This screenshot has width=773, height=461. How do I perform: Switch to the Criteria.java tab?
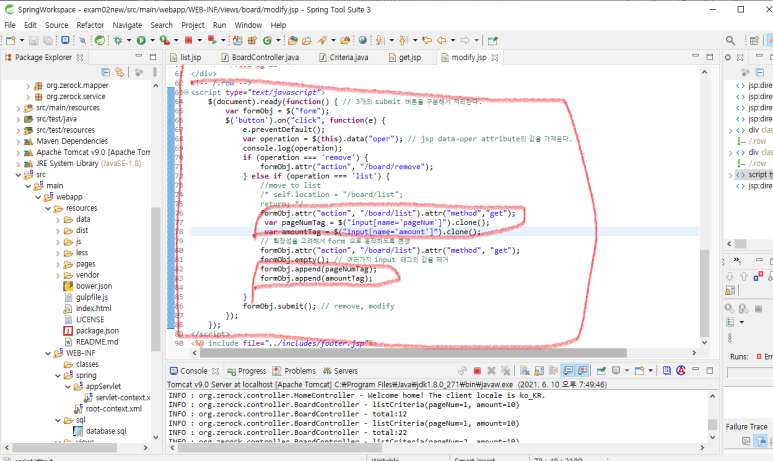click(344, 58)
